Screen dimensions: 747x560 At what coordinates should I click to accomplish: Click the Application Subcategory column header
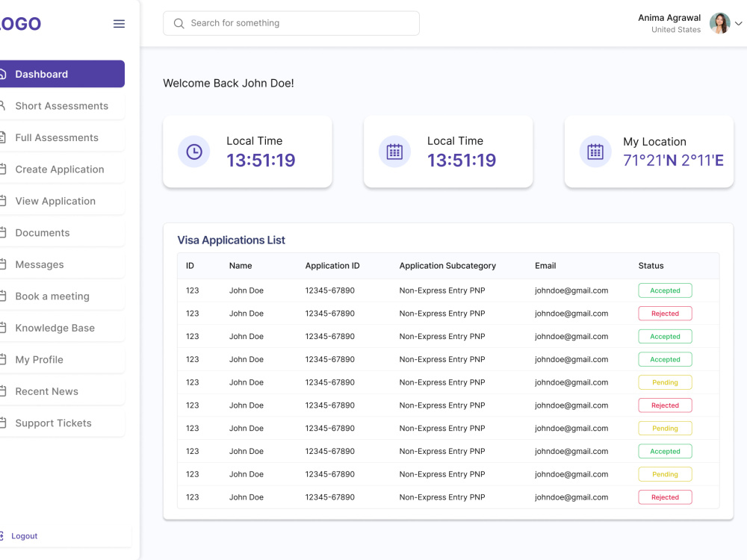[x=447, y=266]
